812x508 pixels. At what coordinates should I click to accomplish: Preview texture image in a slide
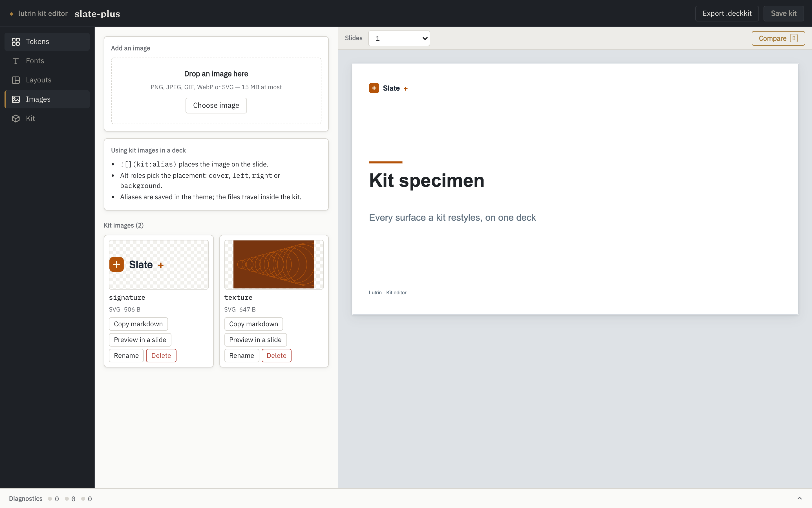coord(255,340)
